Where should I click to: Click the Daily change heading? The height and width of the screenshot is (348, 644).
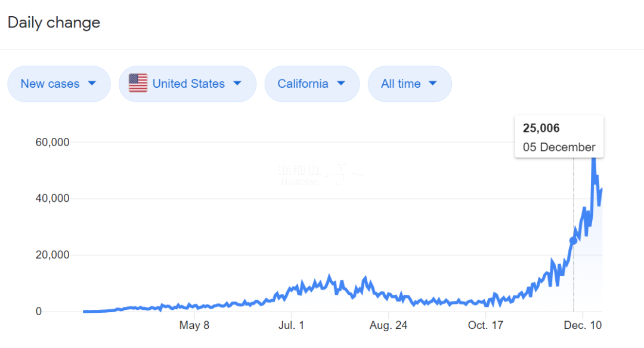pos(54,23)
